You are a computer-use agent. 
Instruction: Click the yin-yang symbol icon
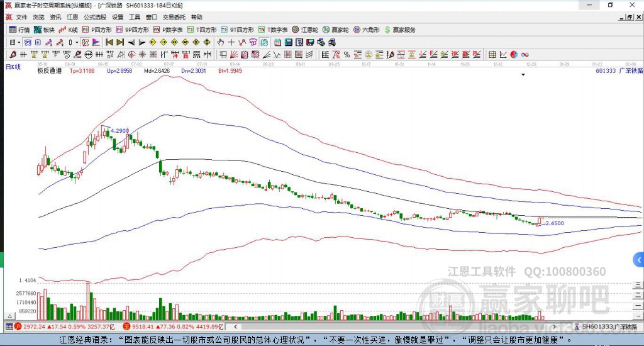point(514,54)
